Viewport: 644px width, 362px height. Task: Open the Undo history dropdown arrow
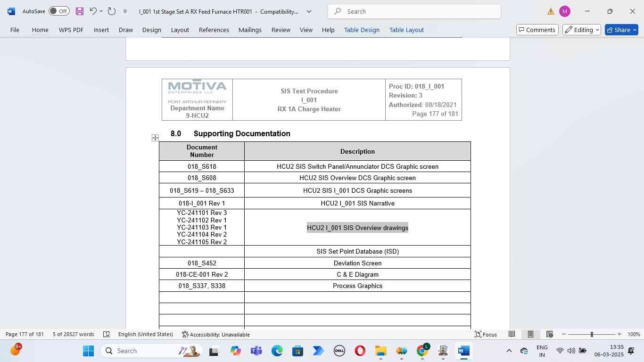click(x=101, y=11)
